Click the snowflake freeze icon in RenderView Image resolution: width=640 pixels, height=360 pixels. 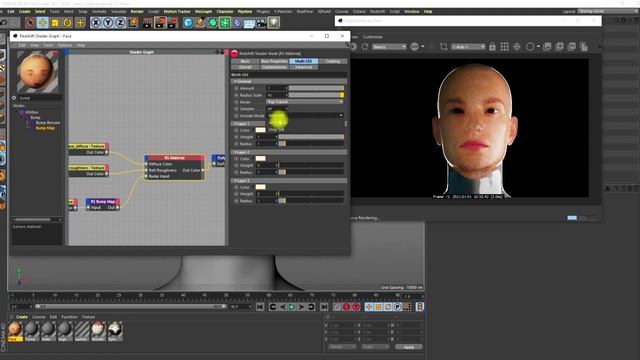[517, 47]
